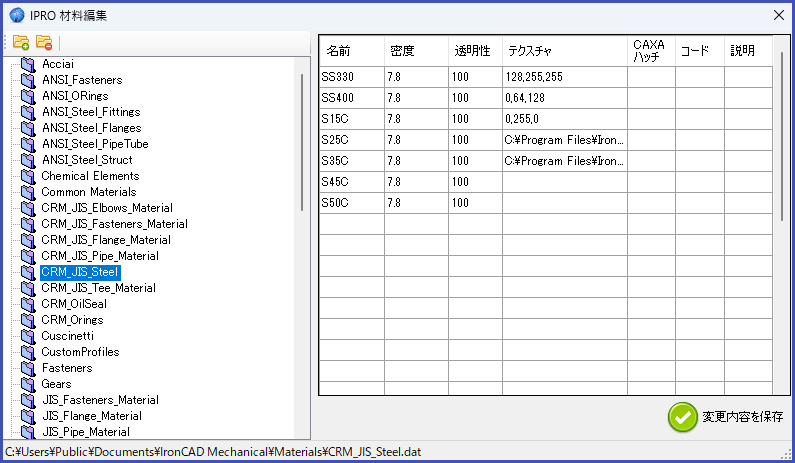Select the SS330 name cell

(352, 77)
